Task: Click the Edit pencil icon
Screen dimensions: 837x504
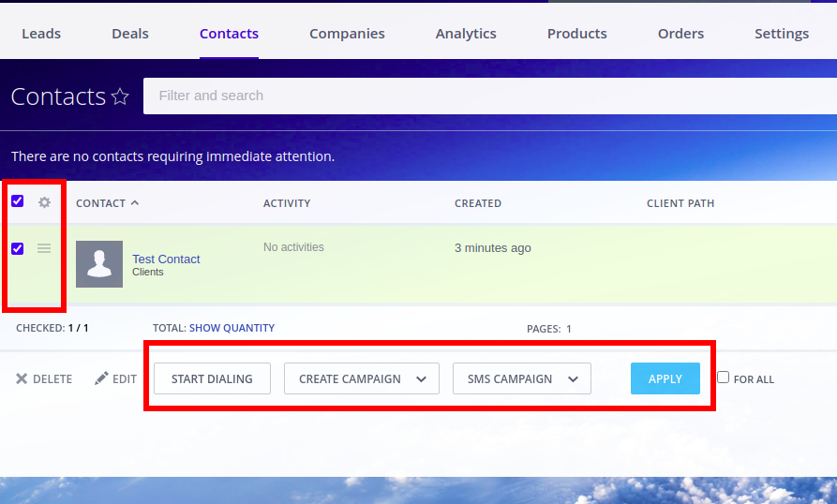Action: 102,379
